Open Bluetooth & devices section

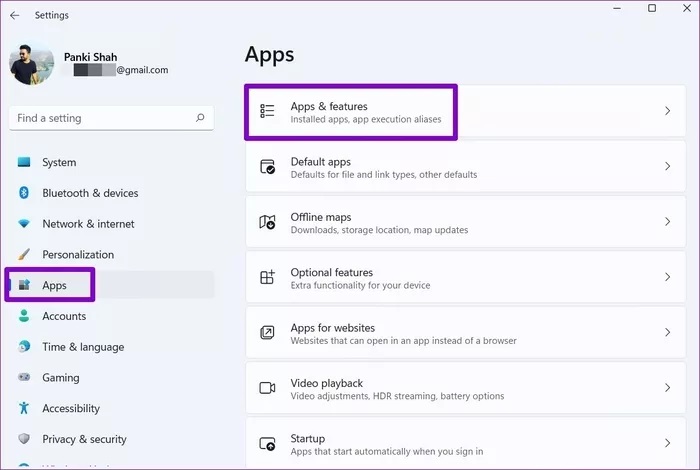coord(90,193)
